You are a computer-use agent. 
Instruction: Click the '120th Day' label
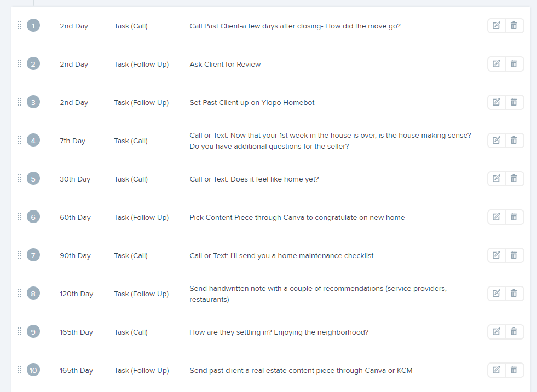(x=76, y=294)
